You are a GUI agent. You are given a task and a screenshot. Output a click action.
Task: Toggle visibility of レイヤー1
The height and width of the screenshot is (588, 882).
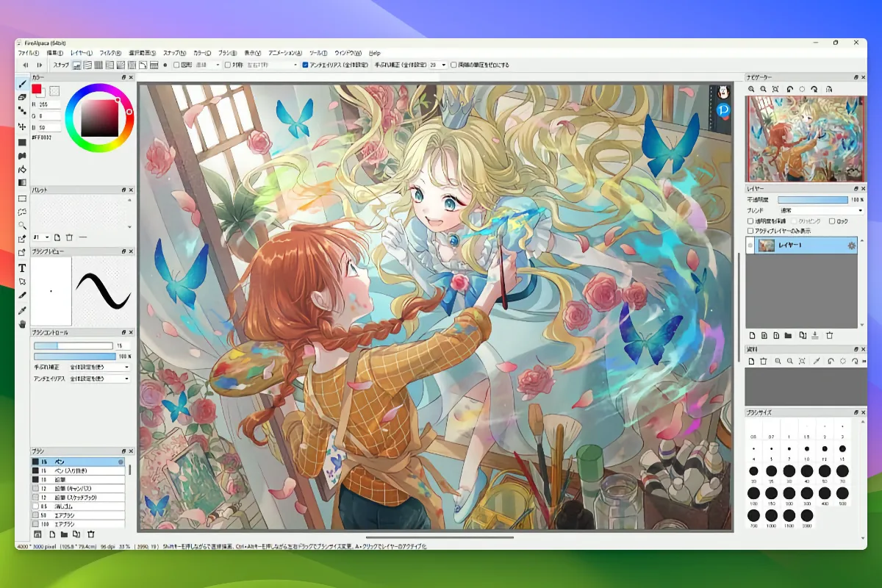coord(750,245)
